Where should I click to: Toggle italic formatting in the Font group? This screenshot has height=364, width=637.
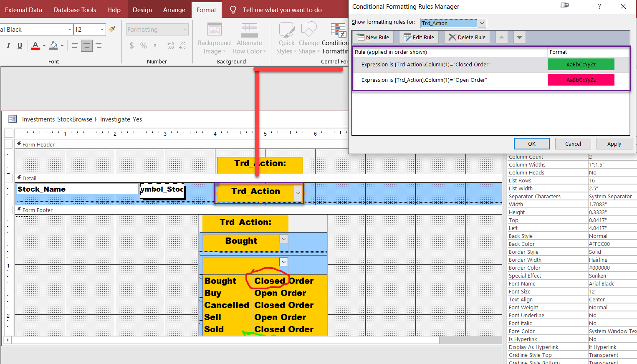tap(8, 45)
